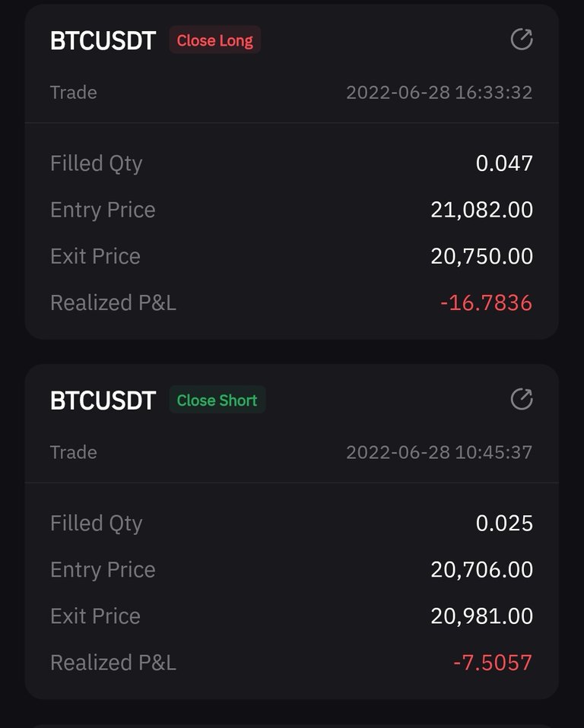Click timestamp 2022-06-28 16:33:32
Viewport: 584px width, 728px height.
coord(439,93)
